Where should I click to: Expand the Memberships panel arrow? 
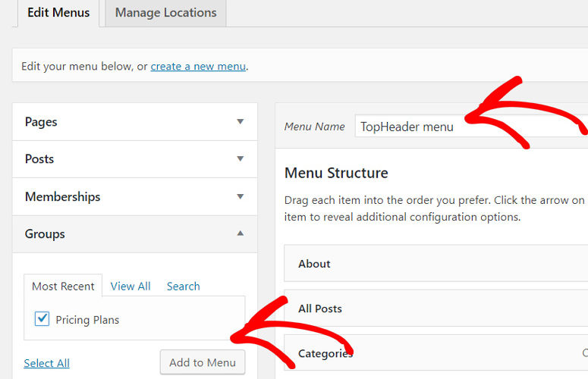240,196
